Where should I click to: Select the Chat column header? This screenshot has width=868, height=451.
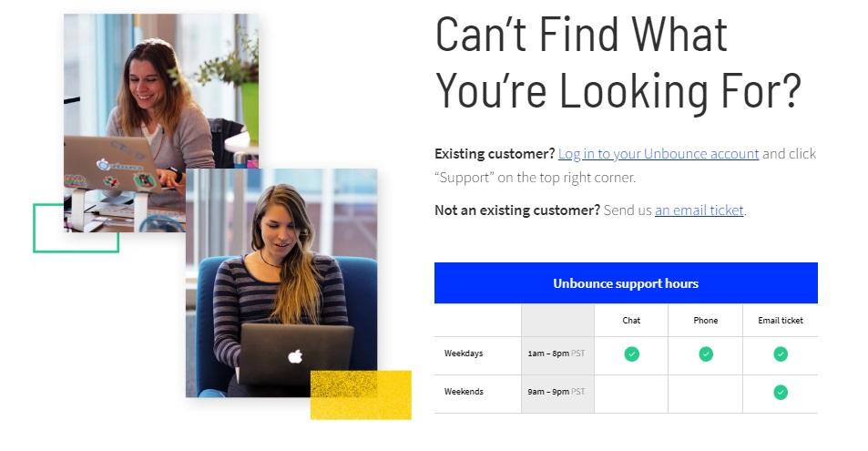631,320
